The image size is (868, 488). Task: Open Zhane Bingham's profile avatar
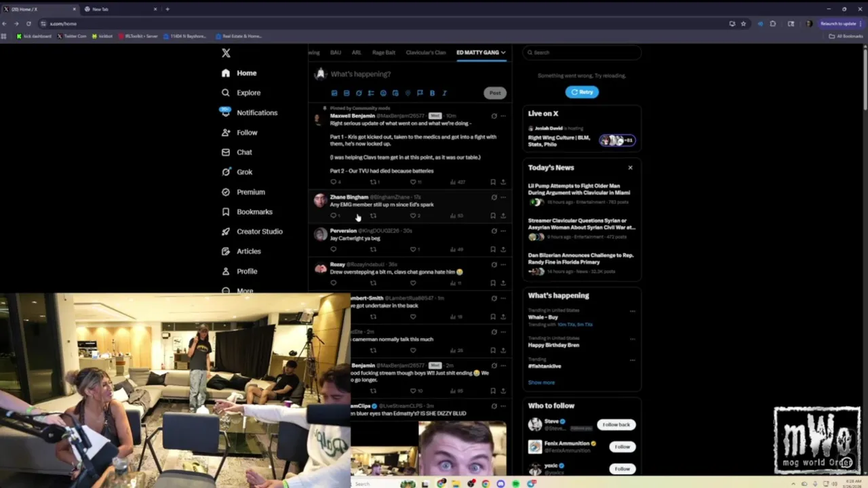click(x=320, y=201)
